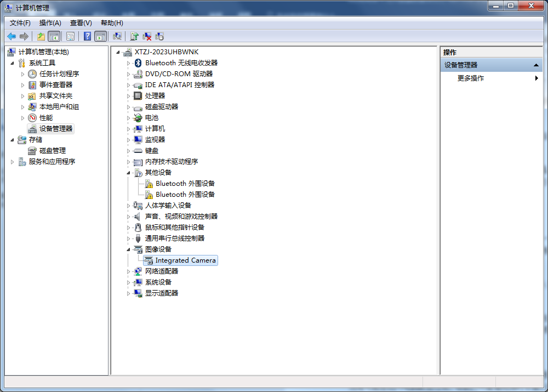
Task: Click 更多操作 in the actions pane
Action: pyautogui.click(x=471, y=78)
